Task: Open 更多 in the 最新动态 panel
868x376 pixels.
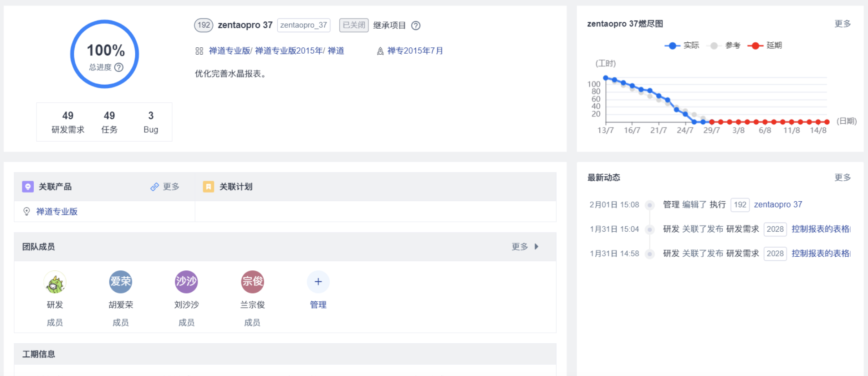Action: click(x=842, y=178)
